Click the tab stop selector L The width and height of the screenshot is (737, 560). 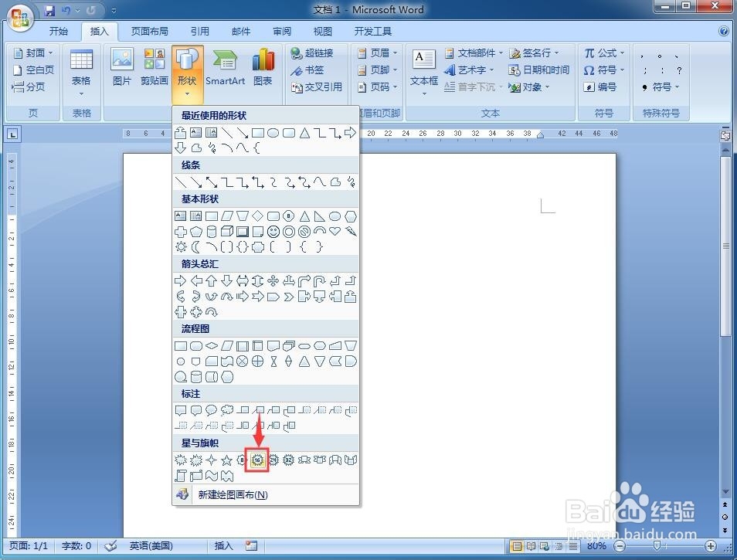click(x=12, y=135)
